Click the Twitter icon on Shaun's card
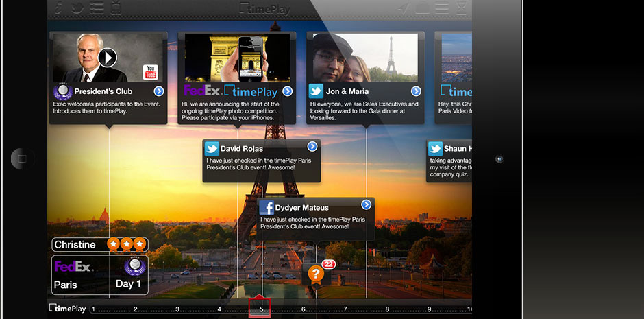The width and height of the screenshot is (644, 319). [x=435, y=148]
